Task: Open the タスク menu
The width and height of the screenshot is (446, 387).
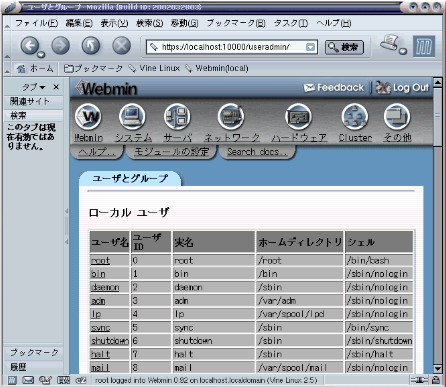Action: 291,23
